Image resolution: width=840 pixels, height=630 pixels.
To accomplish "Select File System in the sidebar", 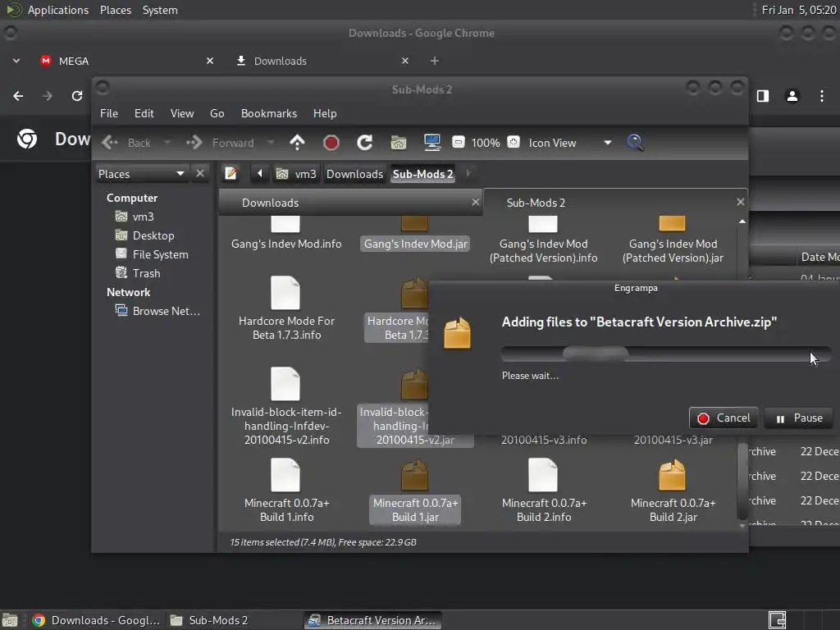I will [x=160, y=254].
